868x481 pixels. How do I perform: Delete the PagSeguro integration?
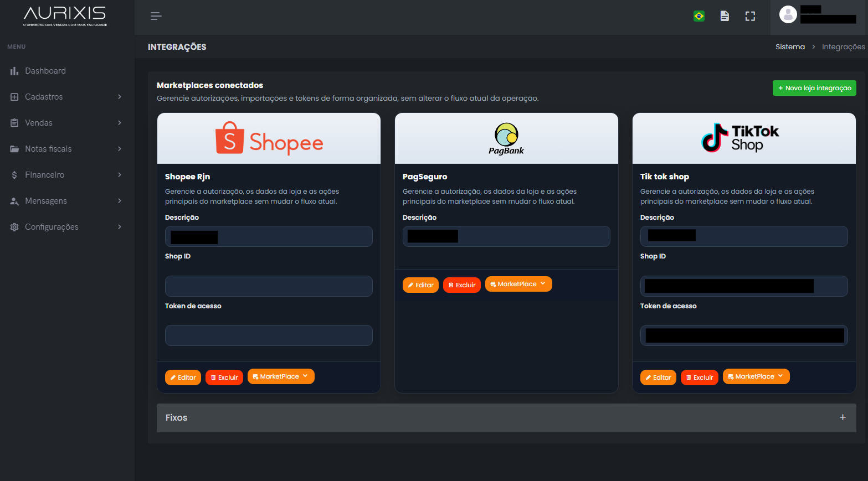tap(462, 285)
